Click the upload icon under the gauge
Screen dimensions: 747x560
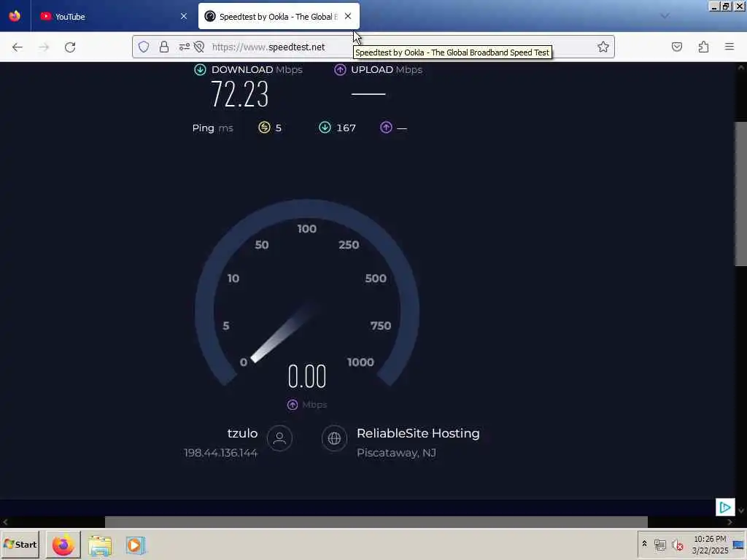(293, 405)
